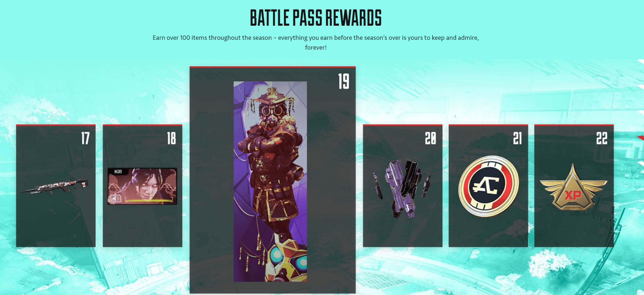Select the level number 22 label
This screenshot has width=644, height=295.
click(x=602, y=138)
